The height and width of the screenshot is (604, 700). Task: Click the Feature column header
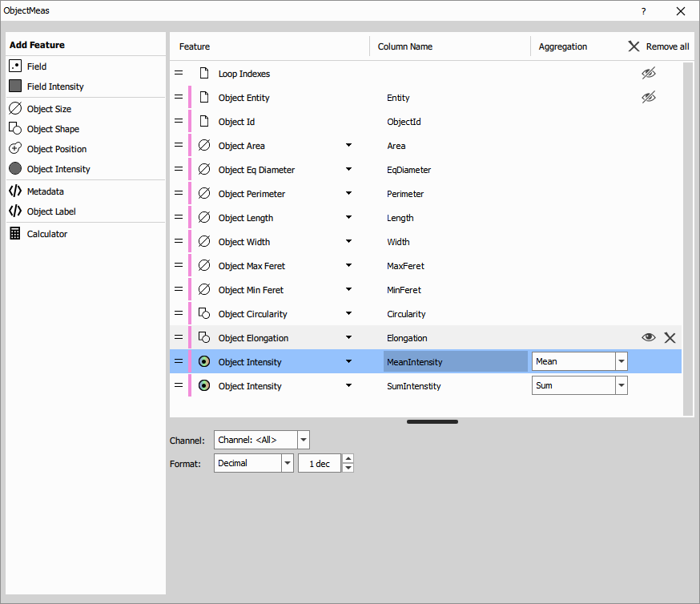(195, 46)
